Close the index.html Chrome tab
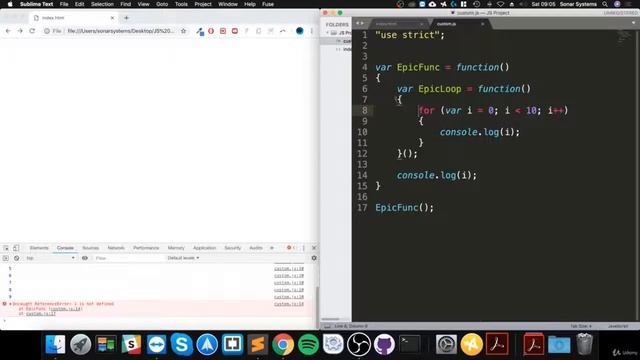Screen dimensions: 640x360 (x=112, y=18)
